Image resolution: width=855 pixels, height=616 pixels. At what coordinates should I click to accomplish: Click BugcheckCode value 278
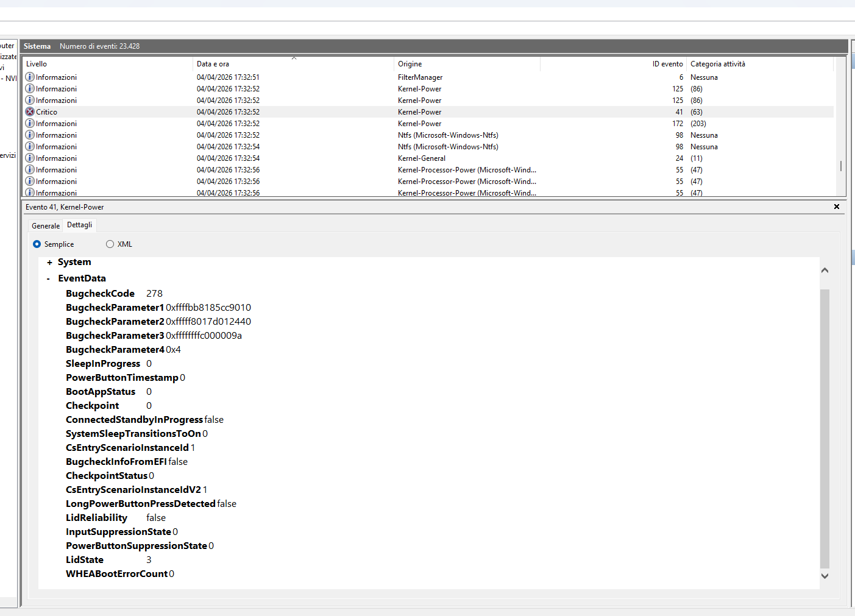(x=154, y=294)
